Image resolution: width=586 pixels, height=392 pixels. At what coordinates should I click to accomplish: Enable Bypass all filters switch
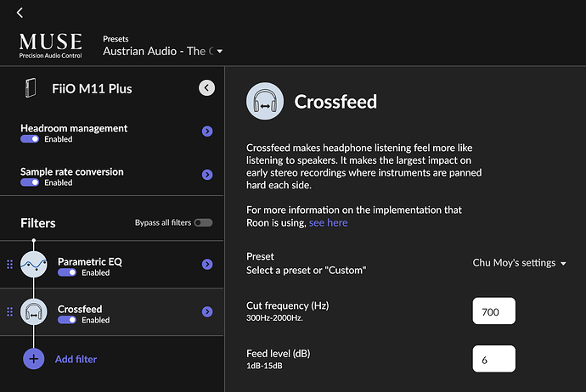tap(203, 223)
